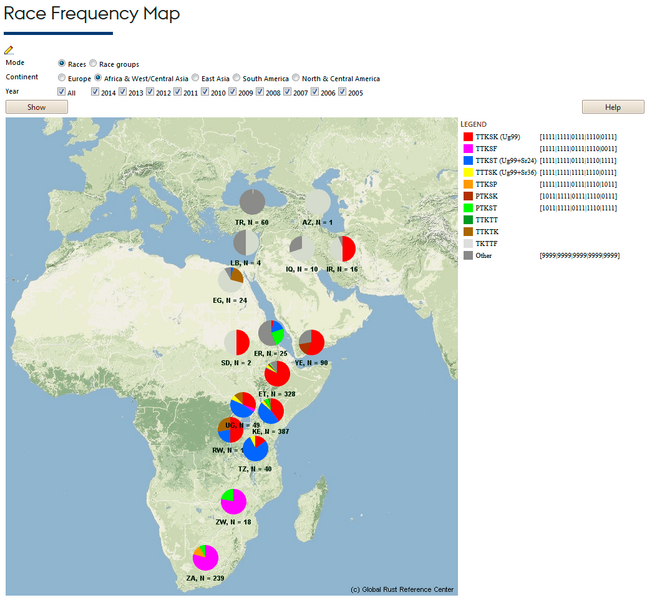Select the Race groups mode option
This screenshot has height=600, width=647.
(x=94, y=63)
